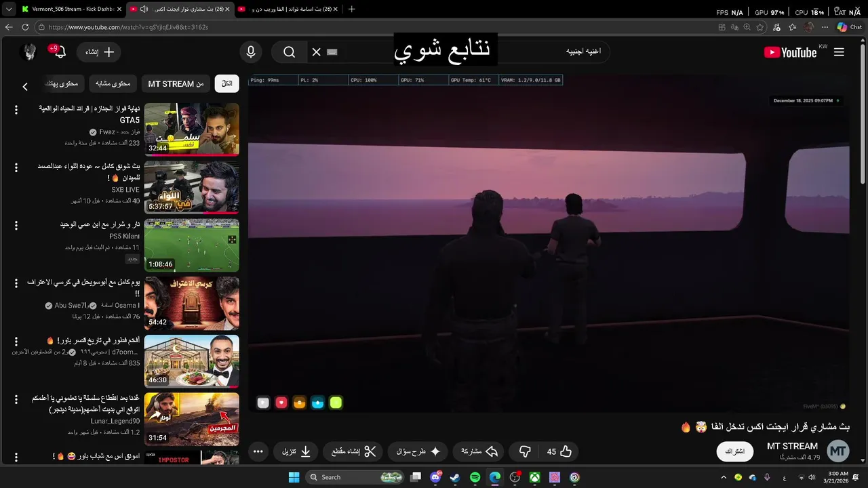Open the YouTube account avatar menu
The width and height of the screenshot is (868, 488).
(x=28, y=52)
